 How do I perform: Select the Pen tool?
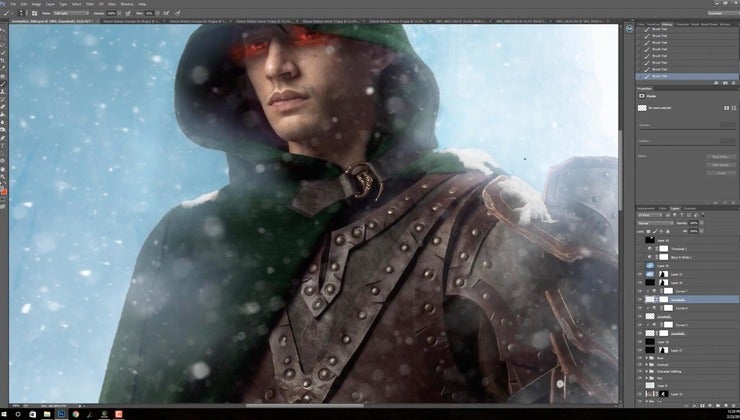tap(4, 138)
